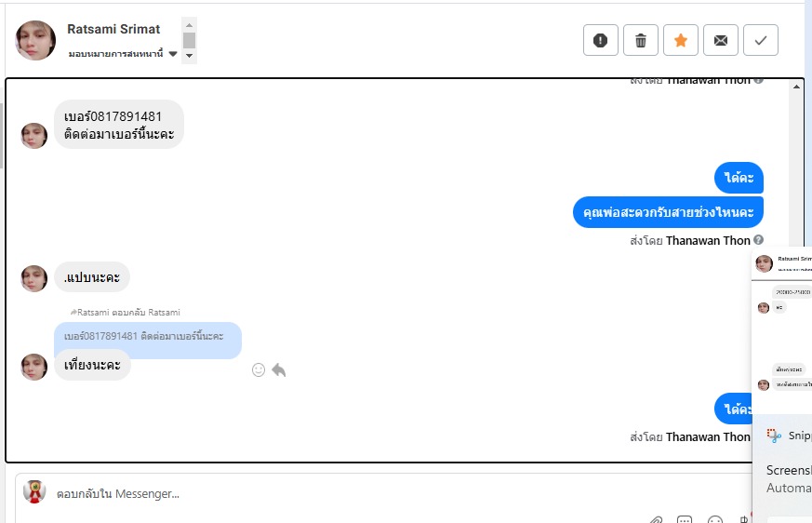Add emoji reaction to เที่ยงนะคะ message
Image resolution: width=812 pixels, height=523 pixels.
click(x=259, y=369)
